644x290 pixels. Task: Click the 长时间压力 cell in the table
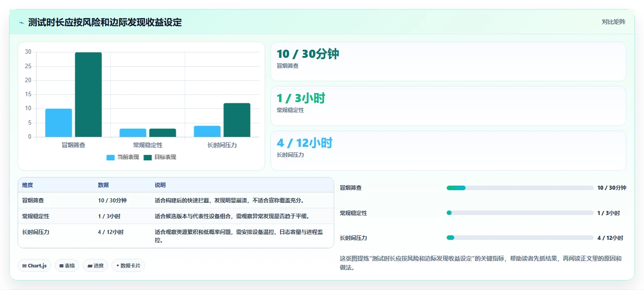tap(36, 232)
